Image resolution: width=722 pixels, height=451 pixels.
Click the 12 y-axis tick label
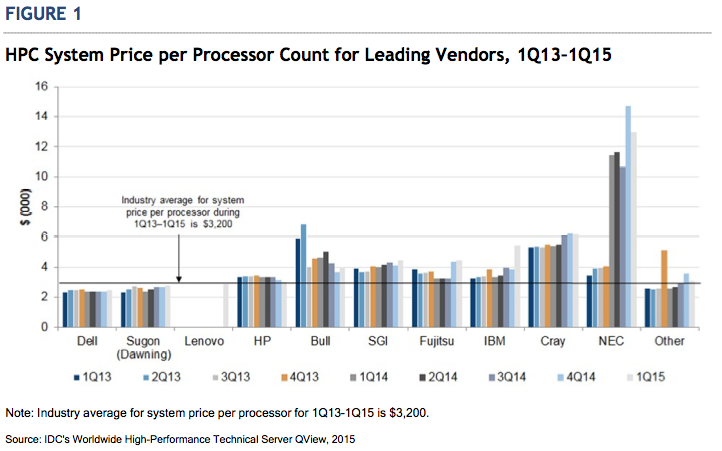tap(41, 146)
